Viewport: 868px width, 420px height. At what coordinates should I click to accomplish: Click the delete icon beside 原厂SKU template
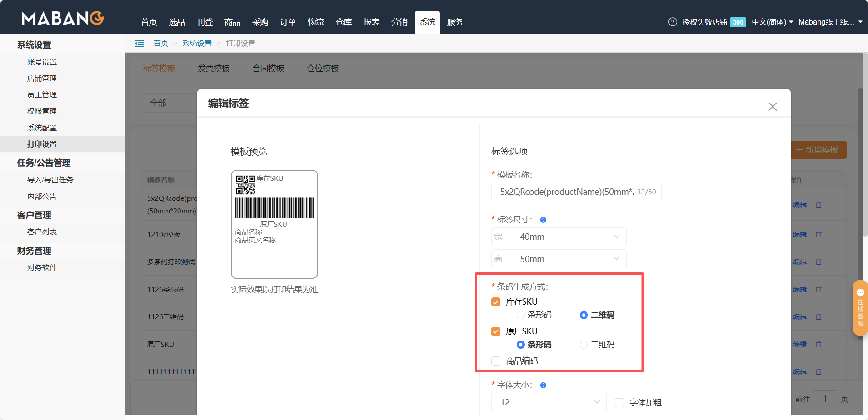(818, 344)
